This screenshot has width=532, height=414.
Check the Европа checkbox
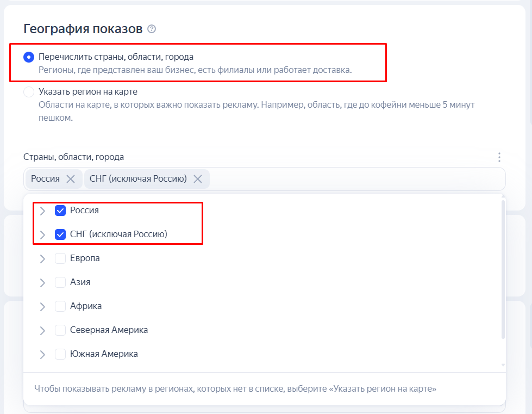point(60,258)
